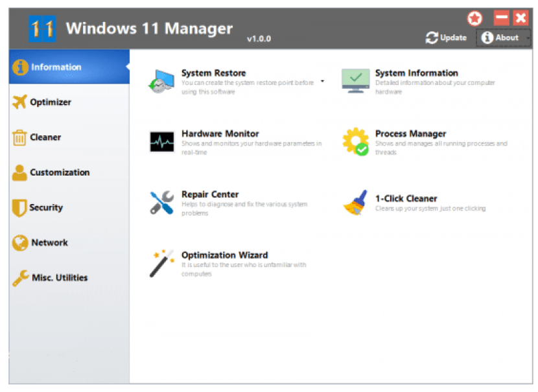This screenshot has height=392, width=538.
Task: Select the Security sidebar tab
Action: [45, 208]
